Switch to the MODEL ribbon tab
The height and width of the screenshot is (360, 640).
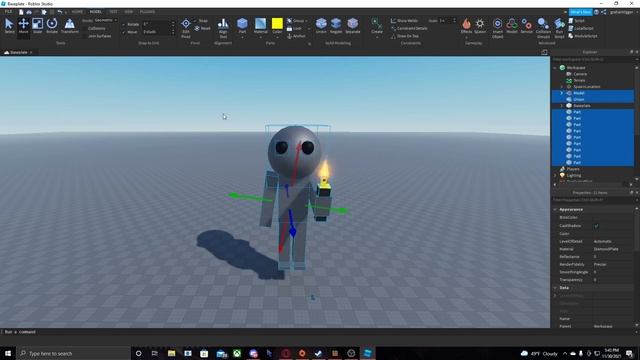click(x=96, y=12)
